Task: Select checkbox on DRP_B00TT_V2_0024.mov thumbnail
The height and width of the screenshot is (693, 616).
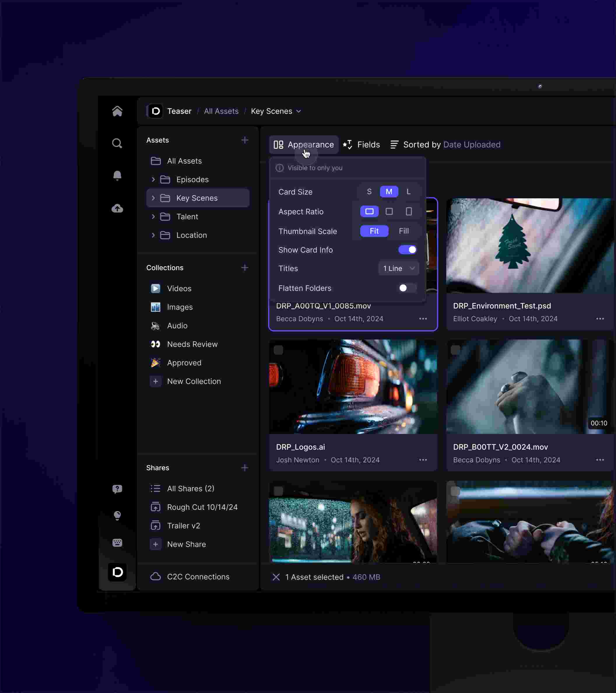Action: 455,350
